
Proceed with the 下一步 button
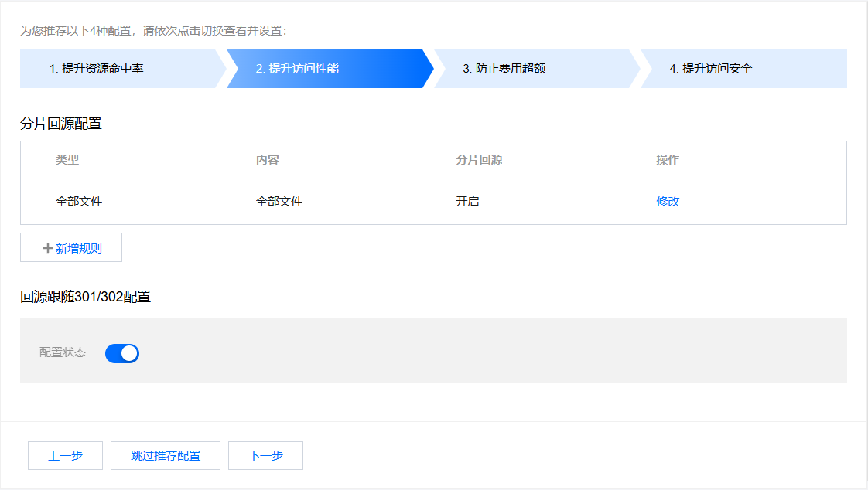coord(265,456)
